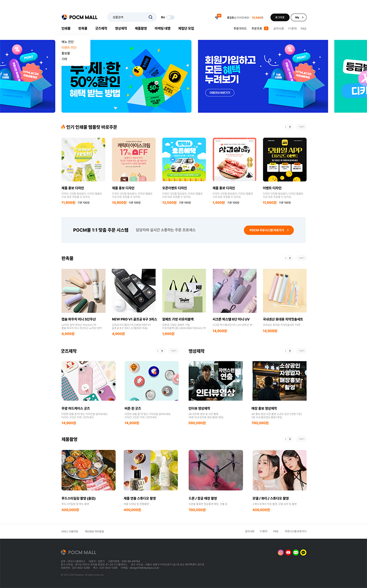
Task: Click the search magnifier icon
Action: pos(150,17)
